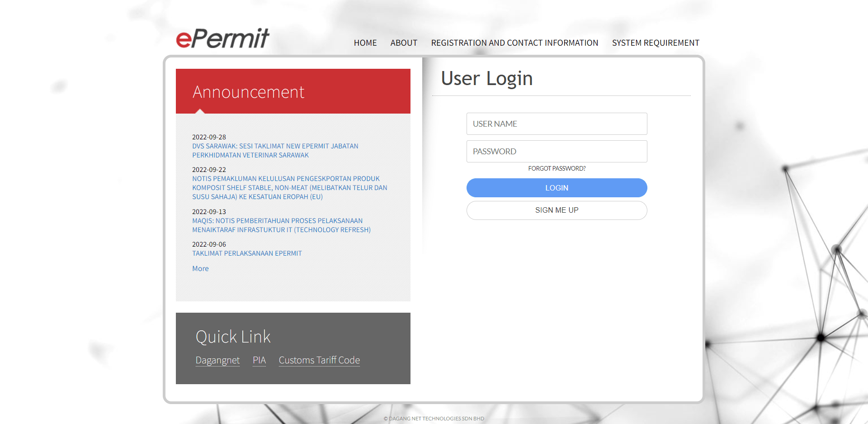Viewport: 868px width, 424px height.
Task: Open Taklimat Perlaksanaan ePermit announcement
Action: pyautogui.click(x=247, y=253)
